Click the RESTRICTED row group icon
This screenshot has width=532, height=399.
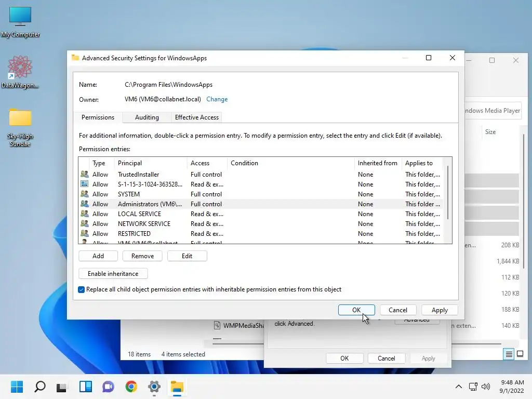coord(85,233)
